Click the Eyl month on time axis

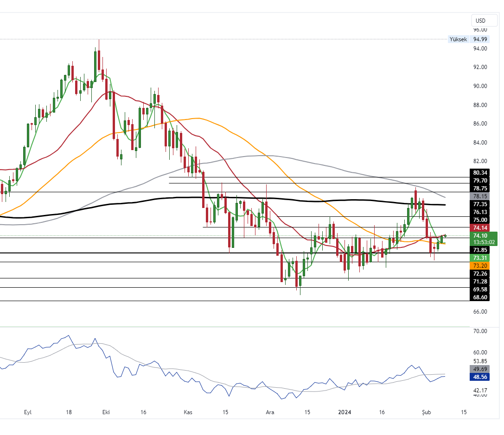click(28, 412)
